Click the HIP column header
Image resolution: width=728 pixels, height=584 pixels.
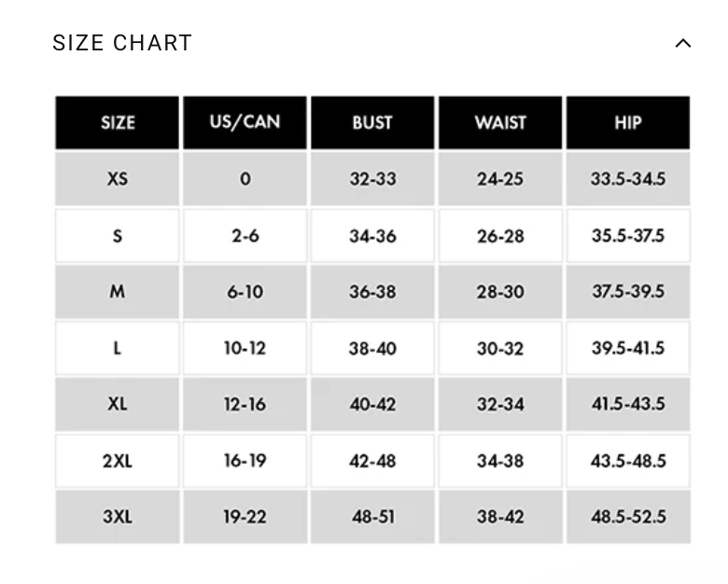628,122
